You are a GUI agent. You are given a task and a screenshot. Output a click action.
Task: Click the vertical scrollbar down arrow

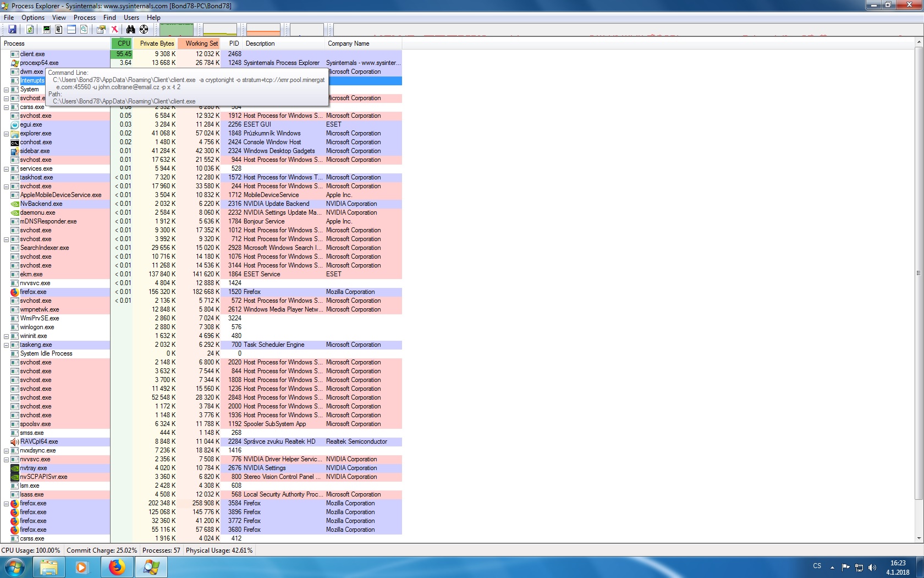pos(919,538)
